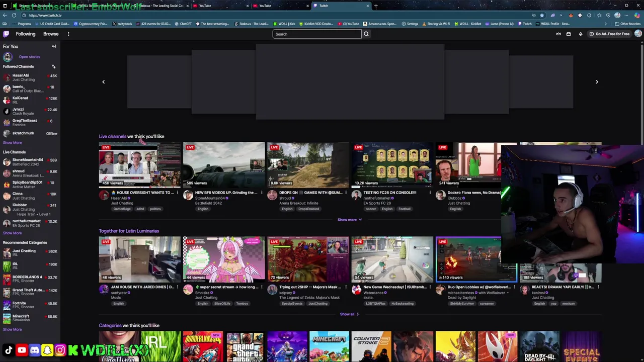Image resolution: width=644 pixels, height=362 pixels.
Task: Select the DropsEnabled tag on shroud card
Action: (308, 209)
